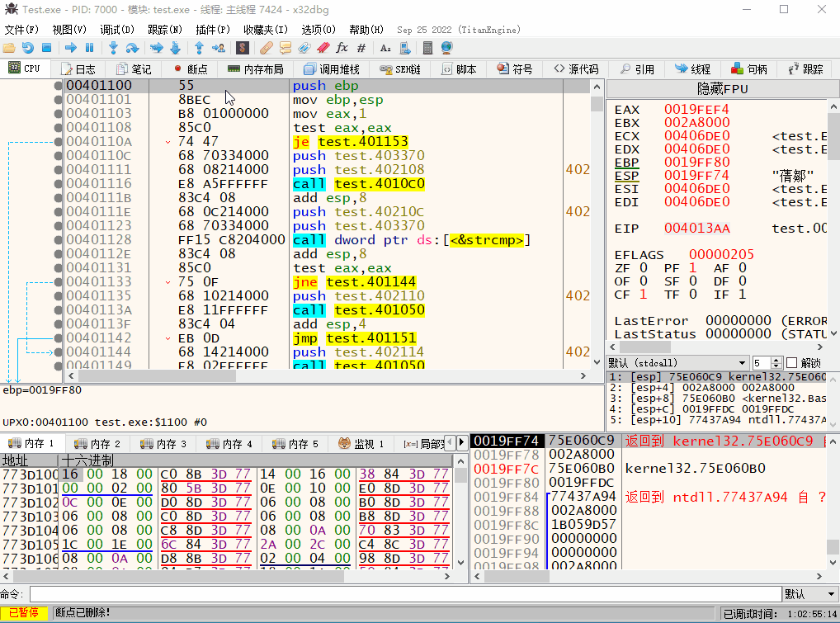This screenshot has width=840, height=623.
Task: Run the program with the blue arrow icon
Action: pos(71,47)
